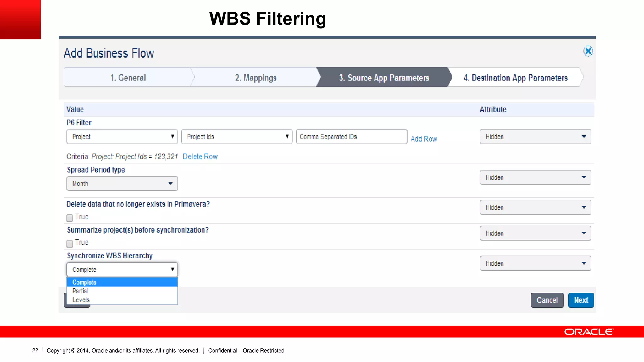Click the Value column header
This screenshot has height=362, width=644.
75,109
